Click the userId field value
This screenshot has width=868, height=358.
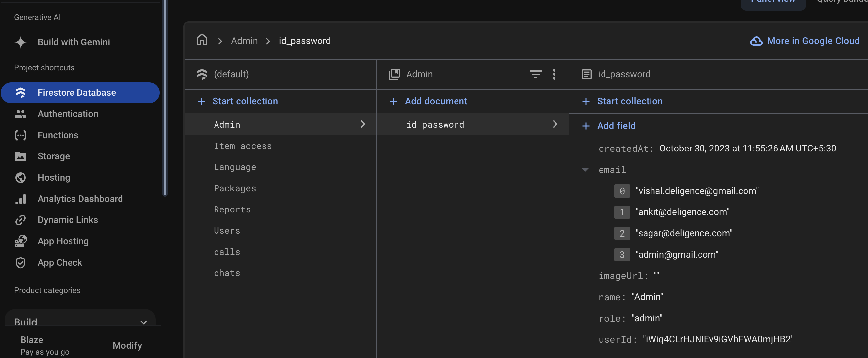[x=718, y=339]
